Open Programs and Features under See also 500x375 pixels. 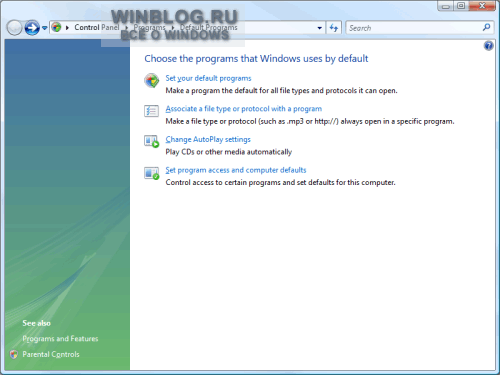tap(60, 339)
